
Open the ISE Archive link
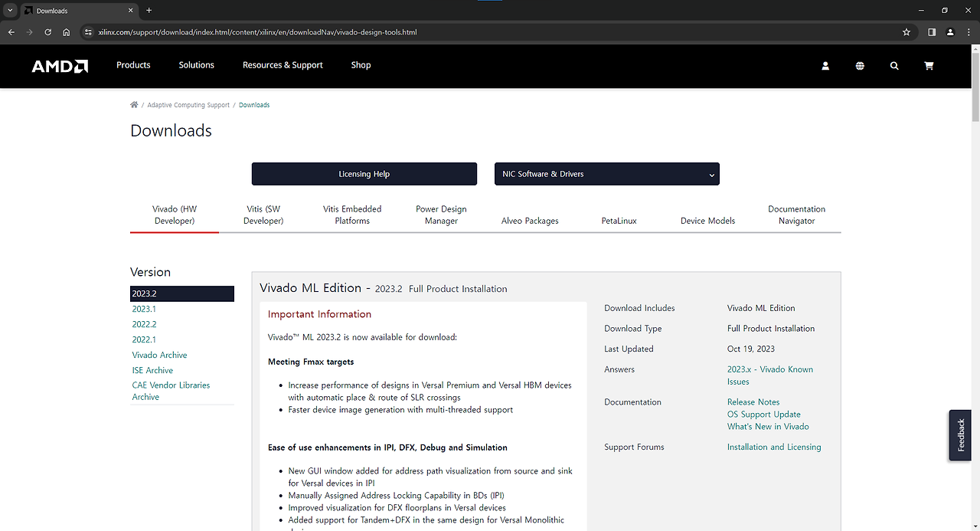click(152, 370)
